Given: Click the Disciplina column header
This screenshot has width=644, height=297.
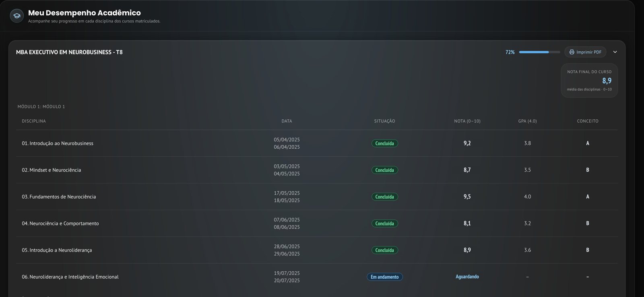Looking at the screenshot, I should pos(34,121).
